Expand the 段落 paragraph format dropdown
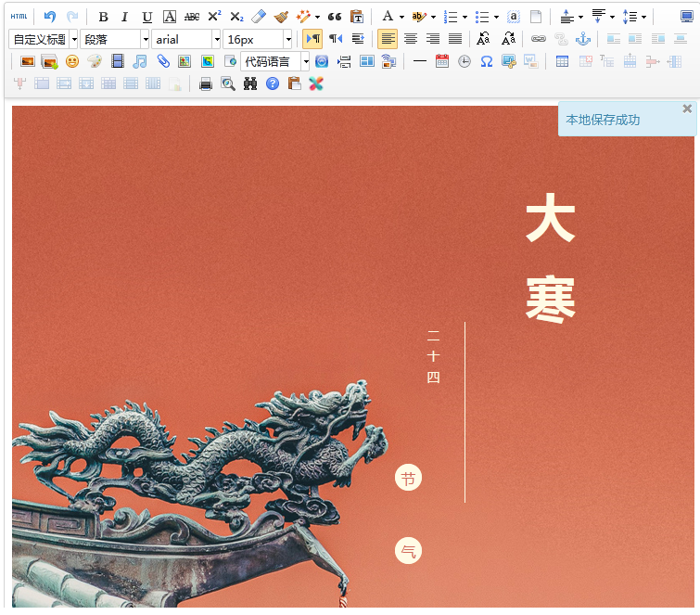 tap(114, 39)
